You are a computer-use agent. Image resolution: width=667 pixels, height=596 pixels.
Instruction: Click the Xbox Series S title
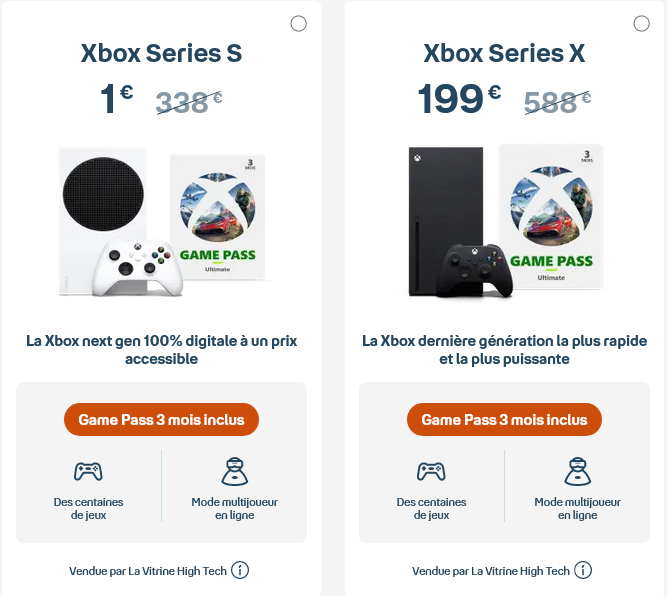161,53
